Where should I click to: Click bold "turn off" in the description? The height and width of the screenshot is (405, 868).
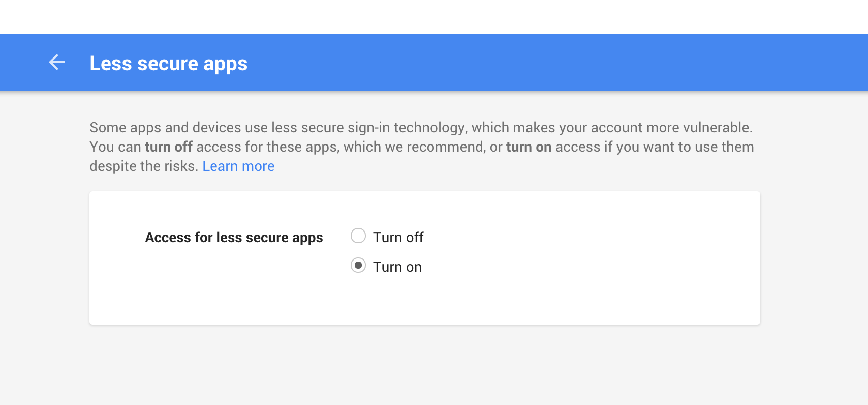[168, 147]
